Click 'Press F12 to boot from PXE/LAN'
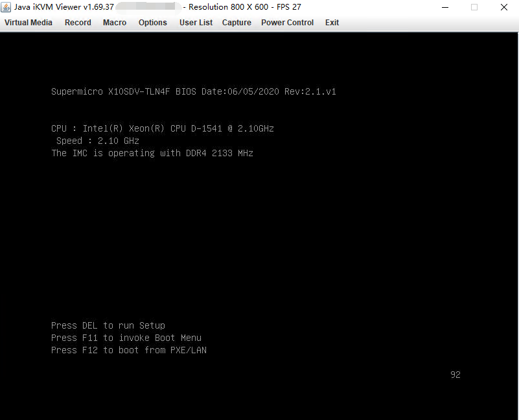This screenshot has width=519, height=420. (x=129, y=350)
